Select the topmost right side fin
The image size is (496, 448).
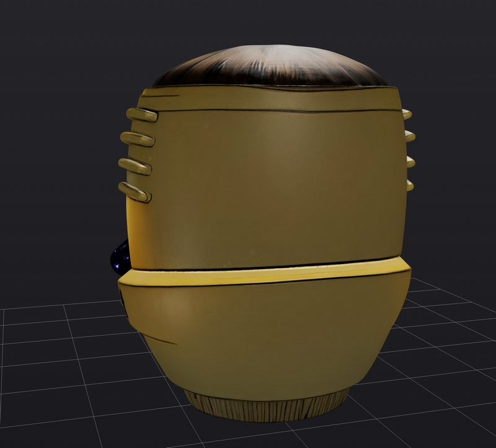(x=407, y=114)
